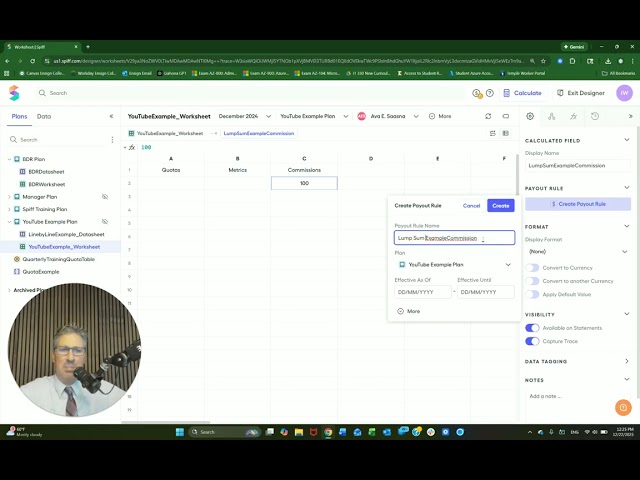
Task: Collapse the Format section
Action: point(627,226)
